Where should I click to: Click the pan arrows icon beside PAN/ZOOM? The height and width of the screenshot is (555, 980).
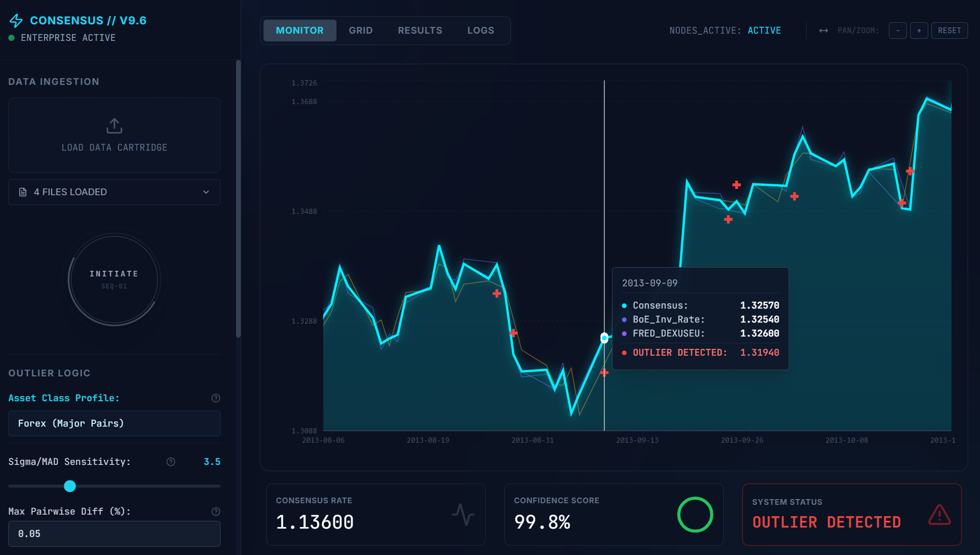[x=823, y=31]
